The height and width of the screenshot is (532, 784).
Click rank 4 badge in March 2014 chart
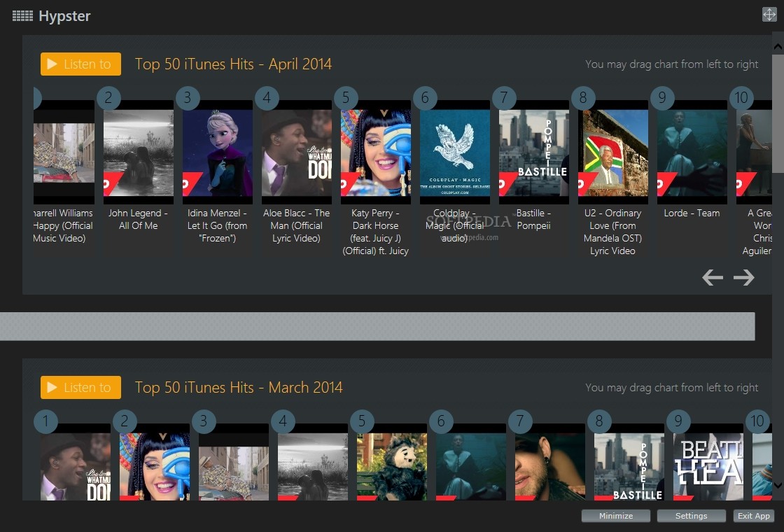pyautogui.click(x=283, y=421)
